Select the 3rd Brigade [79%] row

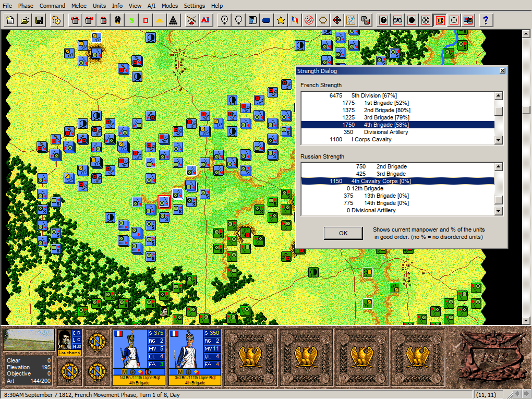point(397,117)
